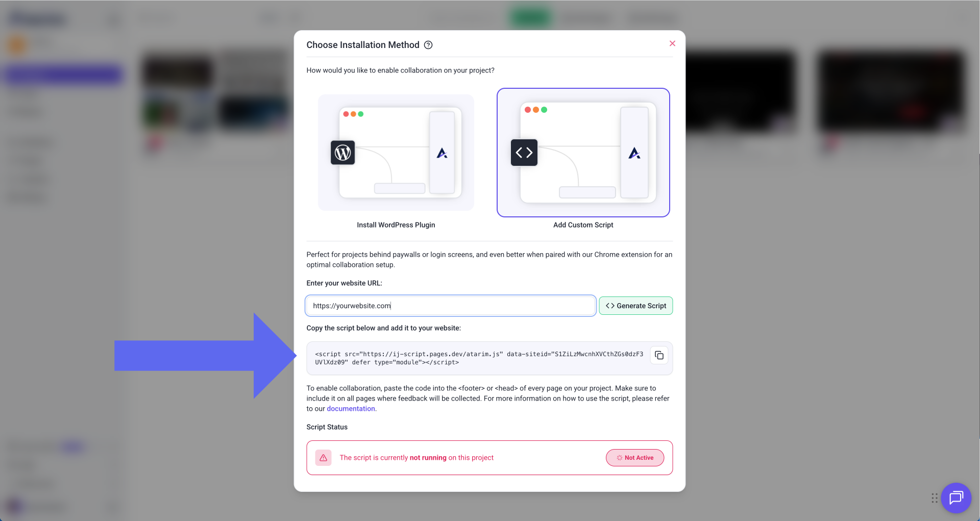Click the Generate Script button
The height and width of the screenshot is (521, 980).
635,306
